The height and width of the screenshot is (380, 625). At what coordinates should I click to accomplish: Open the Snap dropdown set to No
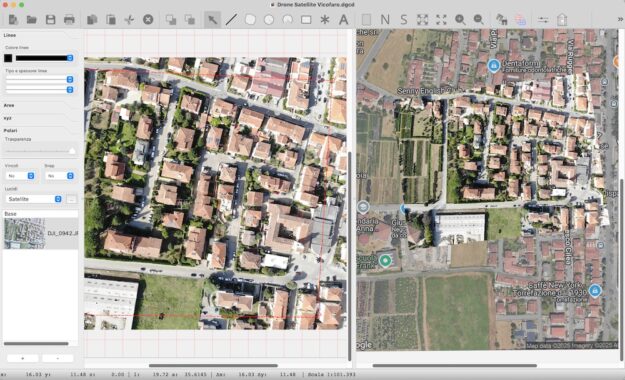coord(59,176)
